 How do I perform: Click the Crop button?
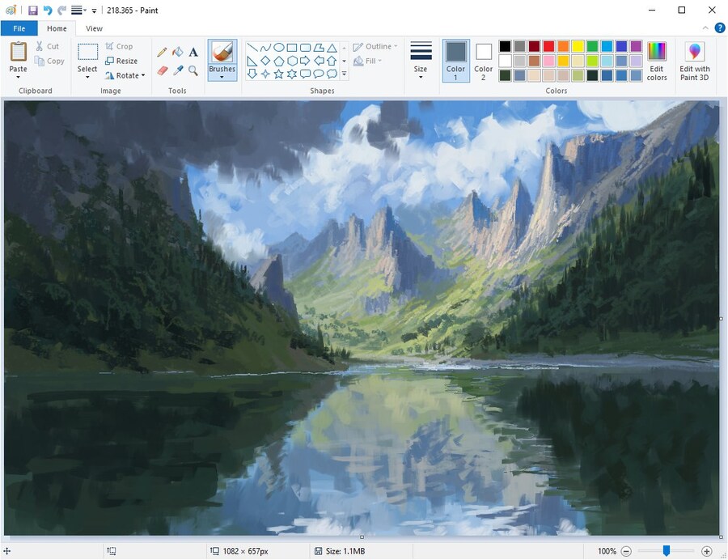tap(120, 46)
